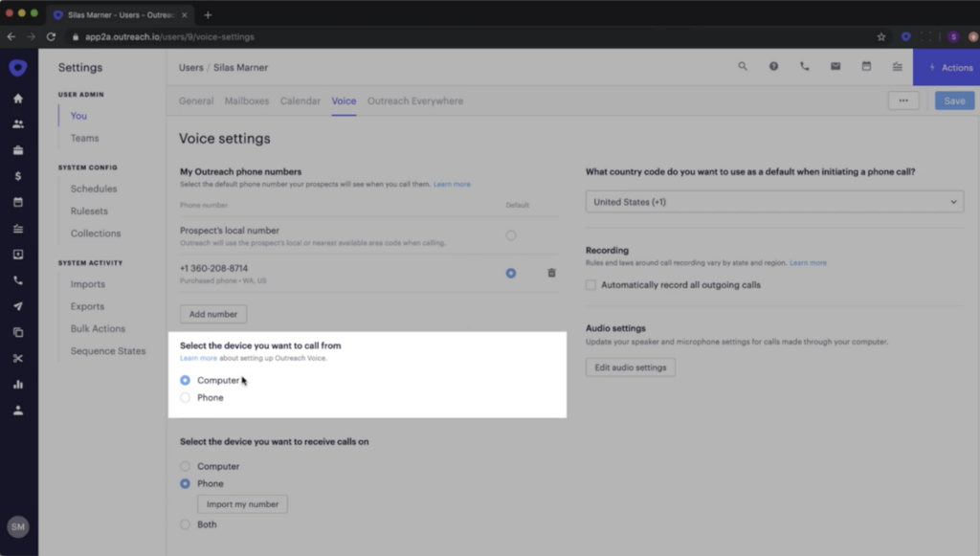
Task: Click the Save button
Action: coord(954,100)
